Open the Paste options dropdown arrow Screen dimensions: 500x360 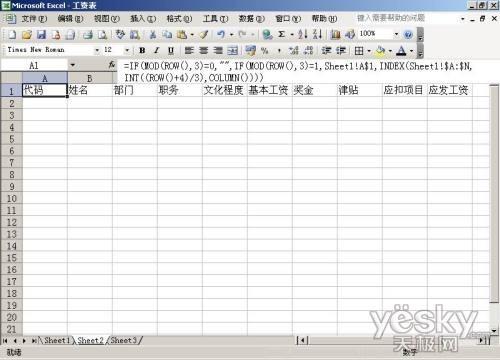tap(192, 34)
